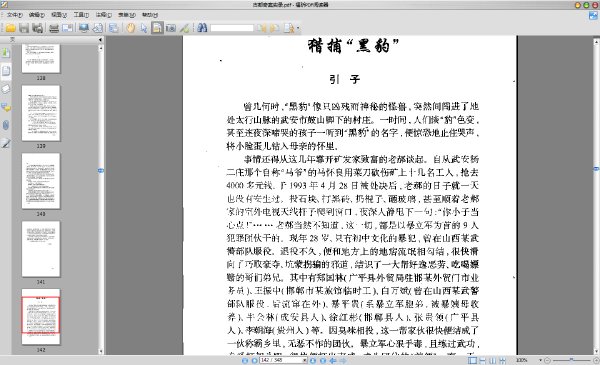This screenshot has width=600, height=365.
Task: Open the first menu bar item (File)
Action: coord(15,15)
